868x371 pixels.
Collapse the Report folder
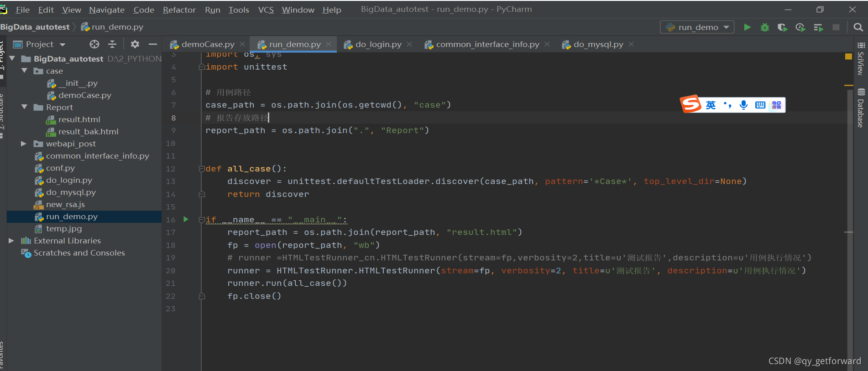tap(24, 107)
